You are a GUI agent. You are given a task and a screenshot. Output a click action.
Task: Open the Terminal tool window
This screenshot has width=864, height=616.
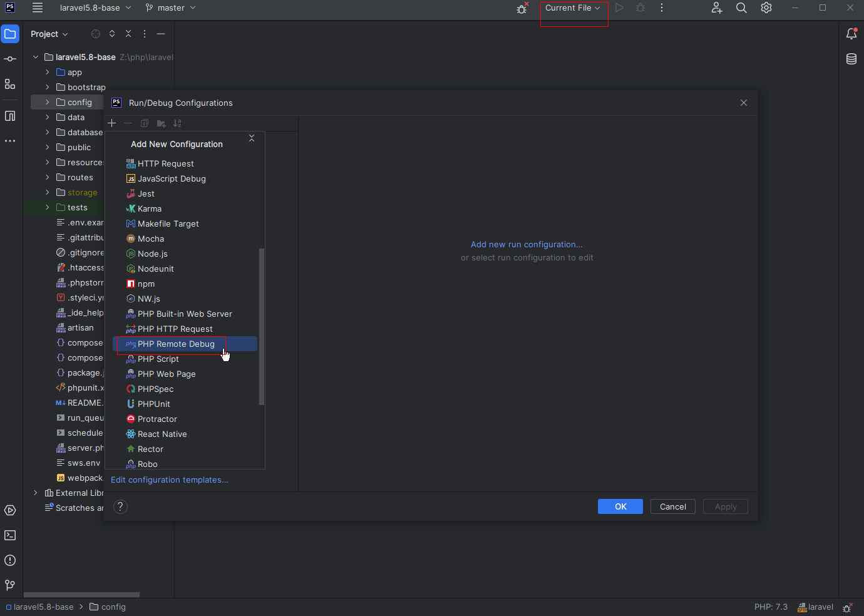[x=10, y=535]
